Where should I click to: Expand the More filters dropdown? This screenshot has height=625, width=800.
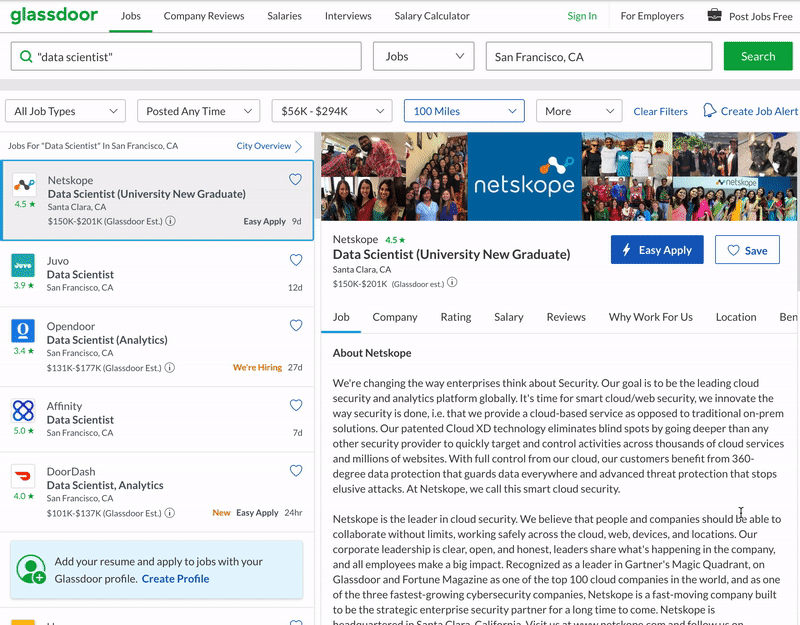[x=579, y=111]
